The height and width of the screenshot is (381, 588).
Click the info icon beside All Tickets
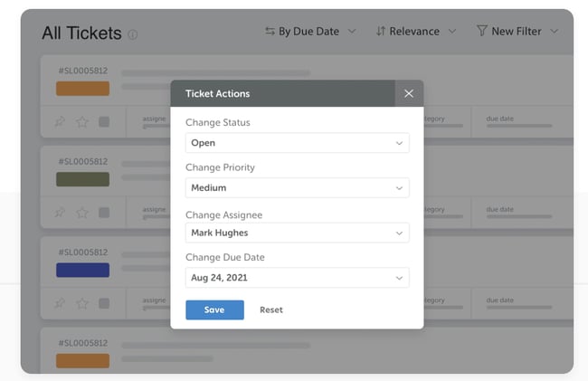[133, 35]
